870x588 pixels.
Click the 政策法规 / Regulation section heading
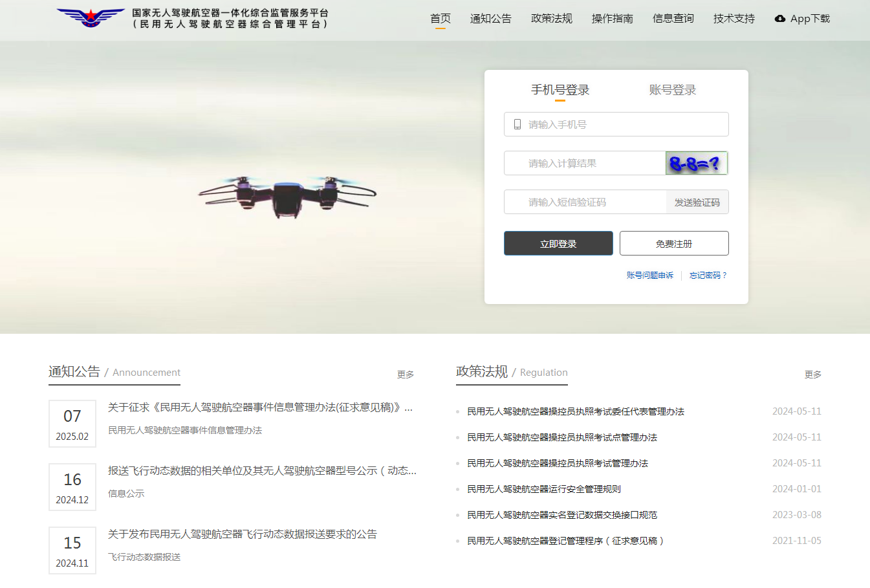pos(512,372)
